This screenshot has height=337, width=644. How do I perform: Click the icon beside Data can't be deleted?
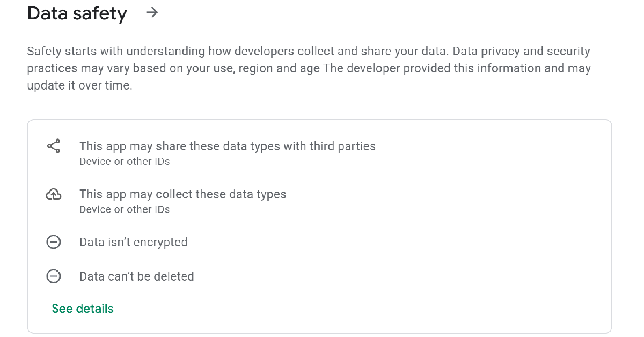(x=54, y=277)
